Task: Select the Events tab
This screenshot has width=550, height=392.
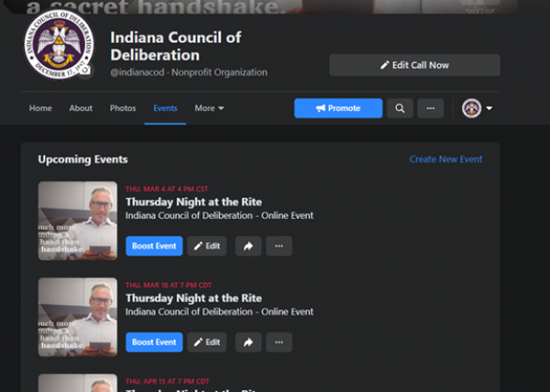Action: (x=165, y=108)
